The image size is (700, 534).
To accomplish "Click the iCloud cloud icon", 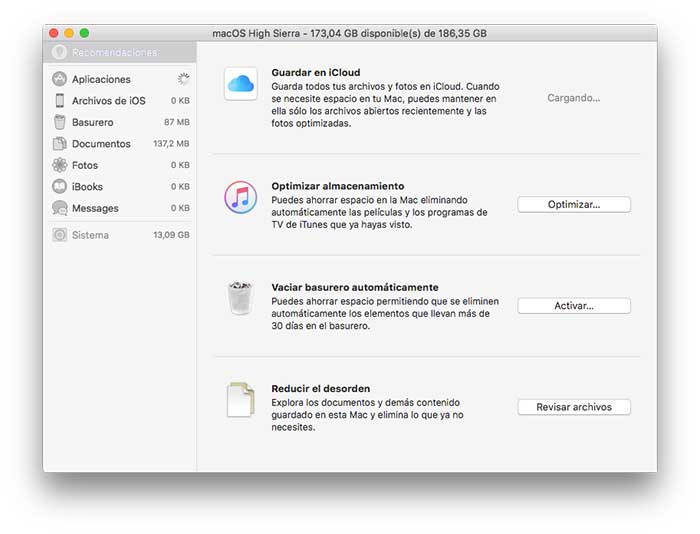I will pyautogui.click(x=241, y=84).
